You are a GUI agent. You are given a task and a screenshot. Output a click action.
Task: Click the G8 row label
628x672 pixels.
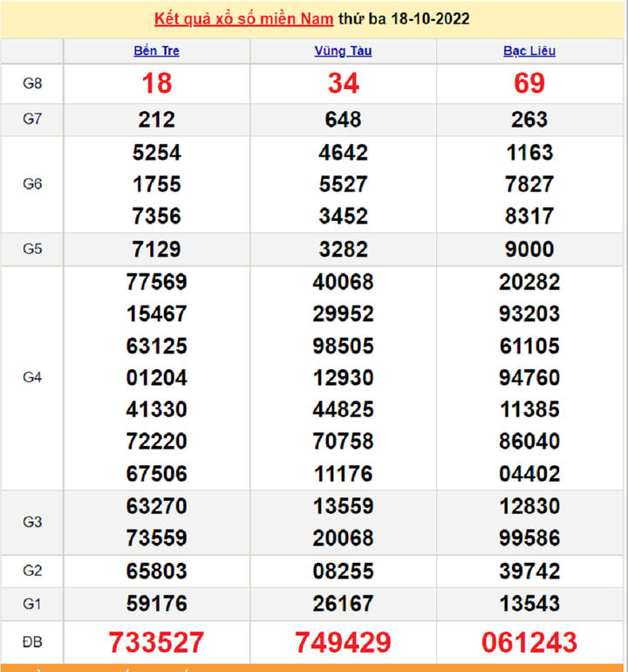pos(32,84)
